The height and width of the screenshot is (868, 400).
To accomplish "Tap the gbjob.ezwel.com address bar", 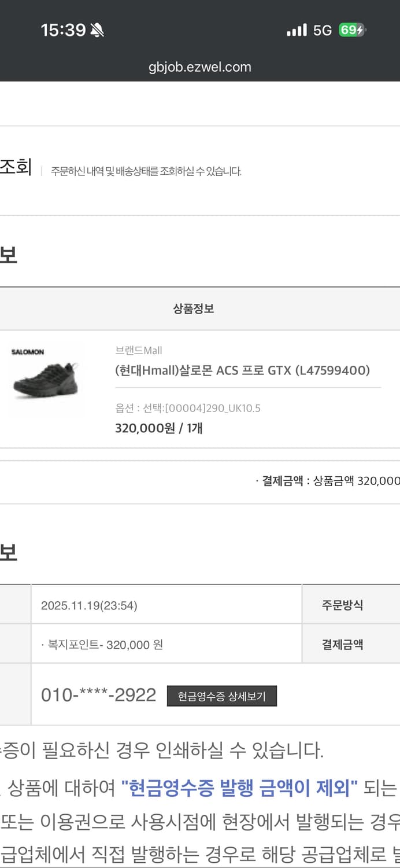I will (x=200, y=67).
